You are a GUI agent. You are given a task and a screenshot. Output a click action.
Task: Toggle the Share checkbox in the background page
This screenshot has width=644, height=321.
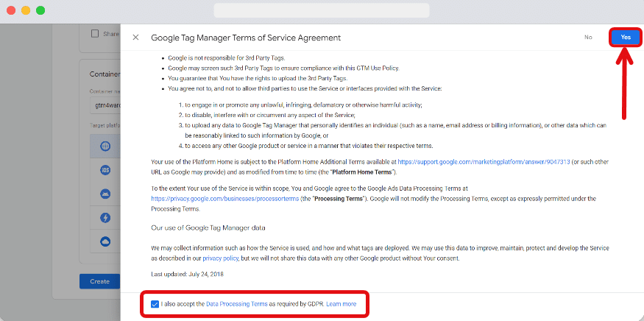coord(95,34)
